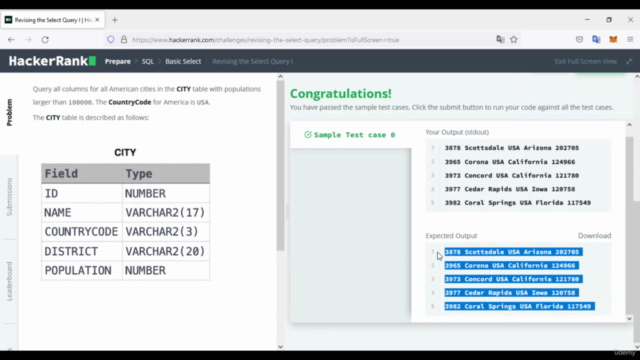Go to Prepare in the breadcrumb

click(118, 61)
